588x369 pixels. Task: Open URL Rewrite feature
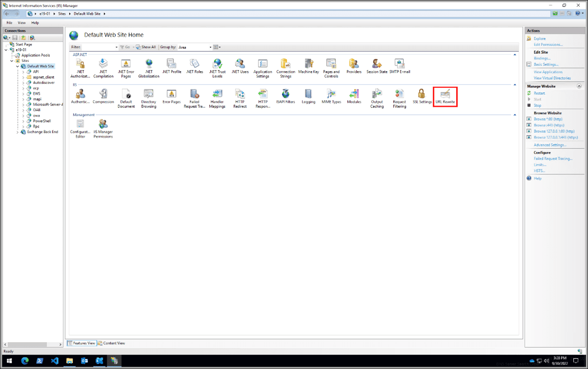coord(445,97)
